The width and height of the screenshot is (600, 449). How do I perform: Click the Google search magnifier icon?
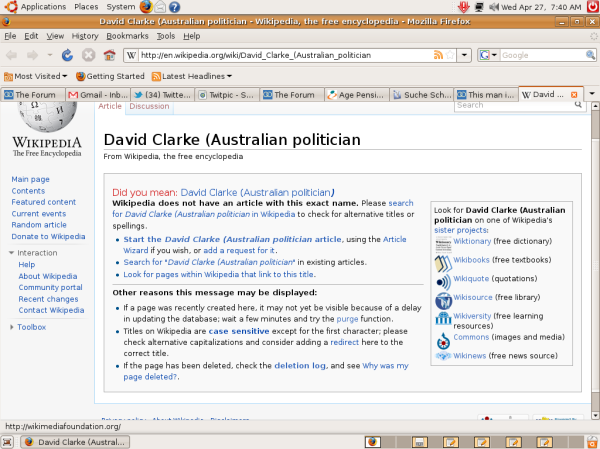[x=590, y=55]
